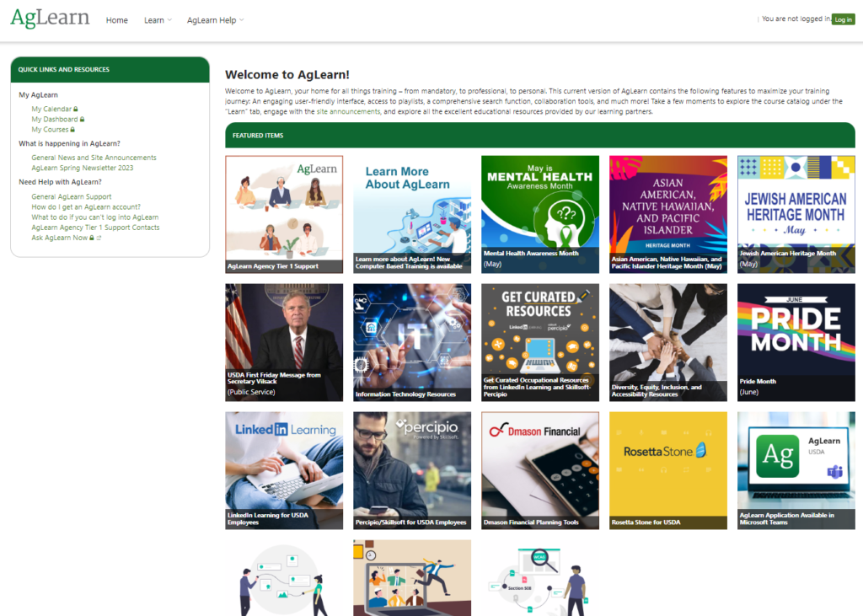Viewport: 863px width, 616px height.
Task: Open General News and Site Announcements
Action: pos(94,158)
